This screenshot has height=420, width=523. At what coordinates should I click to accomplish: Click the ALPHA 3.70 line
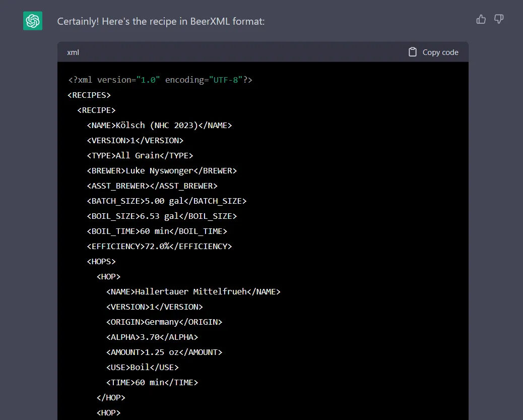click(152, 337)
